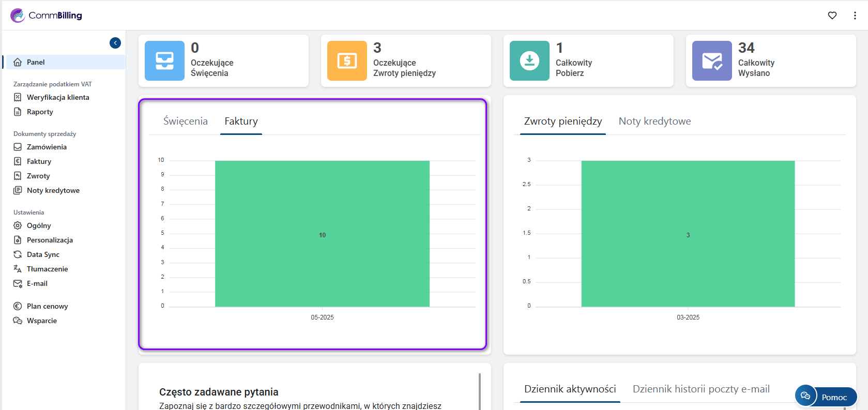Open the Oczekujące Zwroty pieniędzy card

point(405,61)
